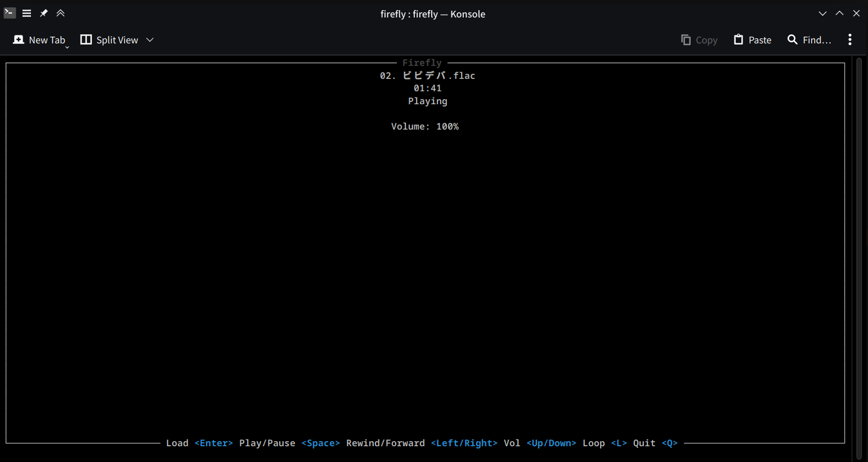Maximize the Konsole window

839,14
